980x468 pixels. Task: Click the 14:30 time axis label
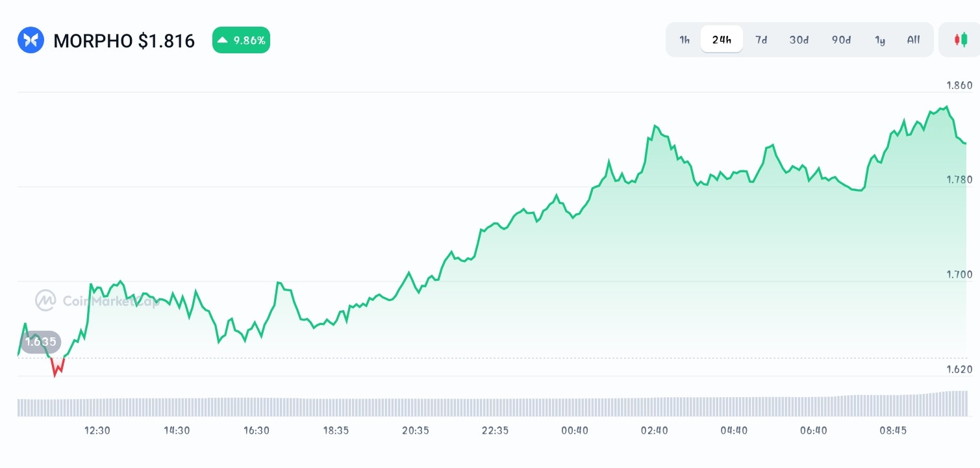[x=177, y=430]
